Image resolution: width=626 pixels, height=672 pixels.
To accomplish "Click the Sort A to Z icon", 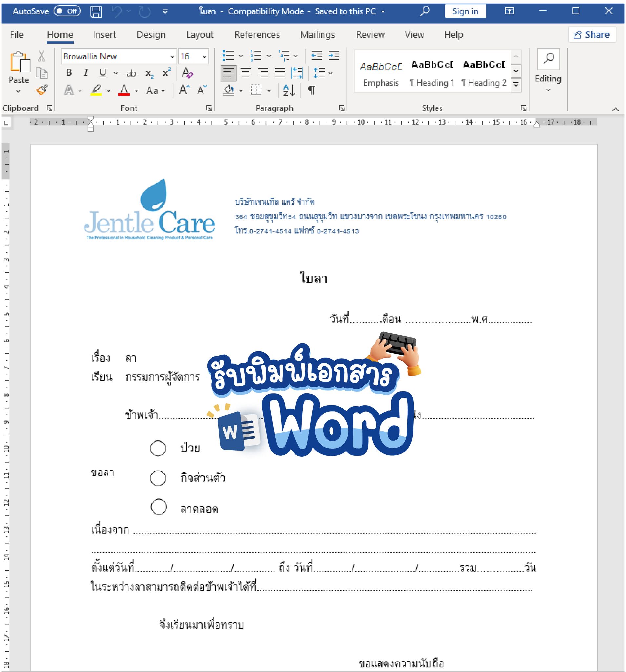I will 289,90.
